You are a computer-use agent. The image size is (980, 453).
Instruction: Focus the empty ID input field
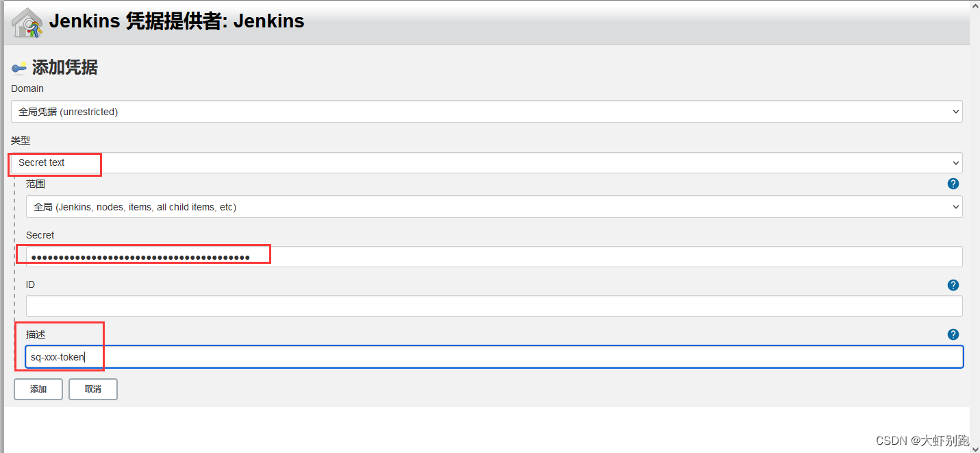(x=494, y=306)
